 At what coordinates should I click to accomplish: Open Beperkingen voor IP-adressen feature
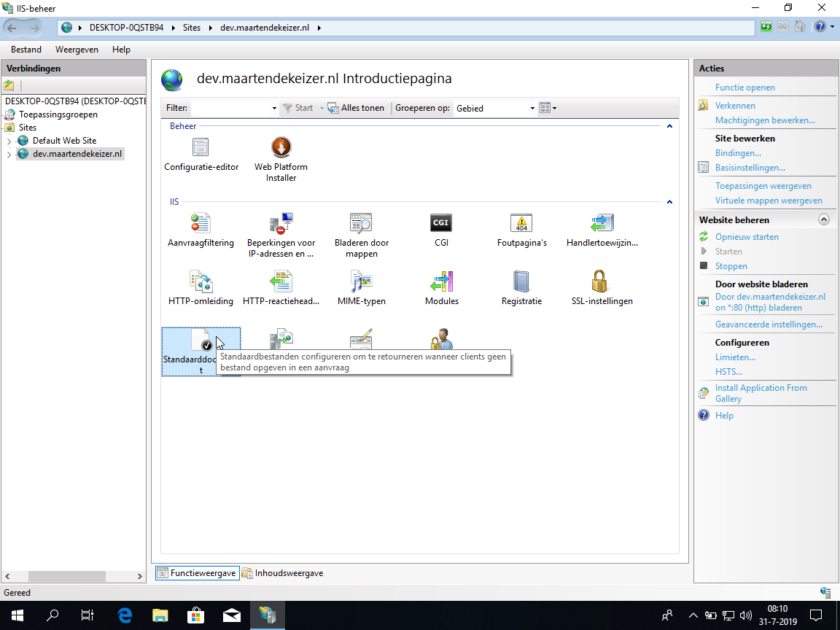click(x=281, y=223)
